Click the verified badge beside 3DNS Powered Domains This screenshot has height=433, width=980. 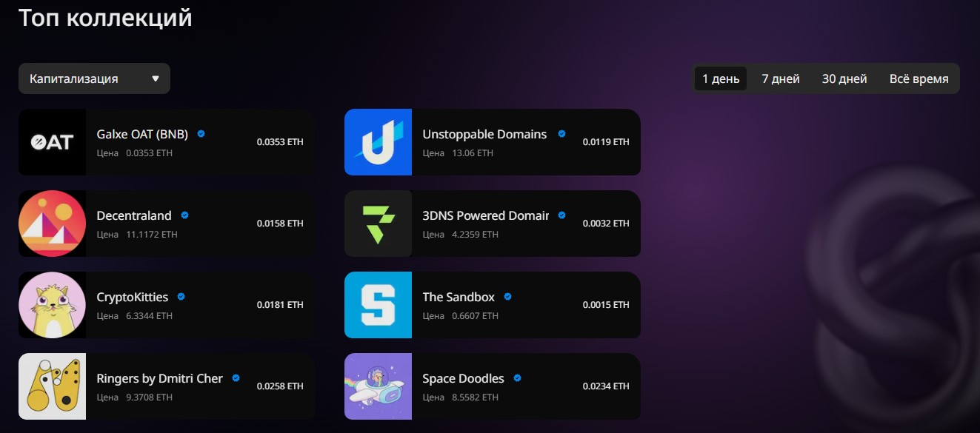pyautogui.click(x=561, y=215)
